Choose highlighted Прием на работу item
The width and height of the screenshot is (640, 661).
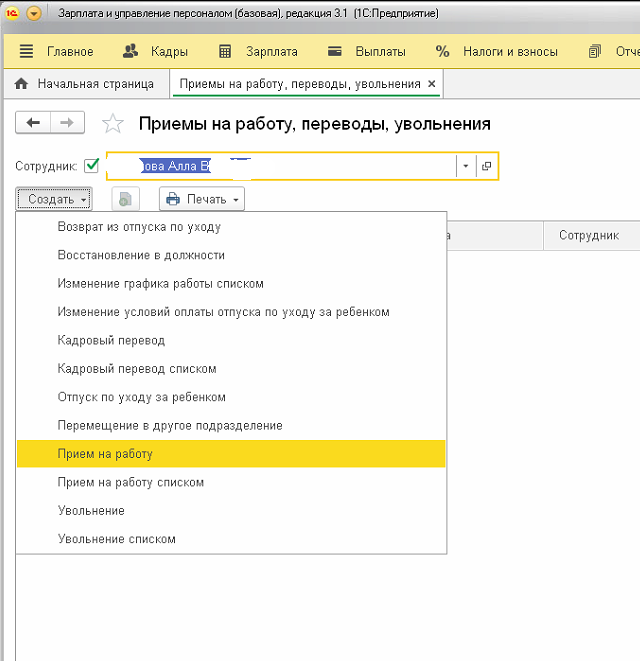[231, 454]
